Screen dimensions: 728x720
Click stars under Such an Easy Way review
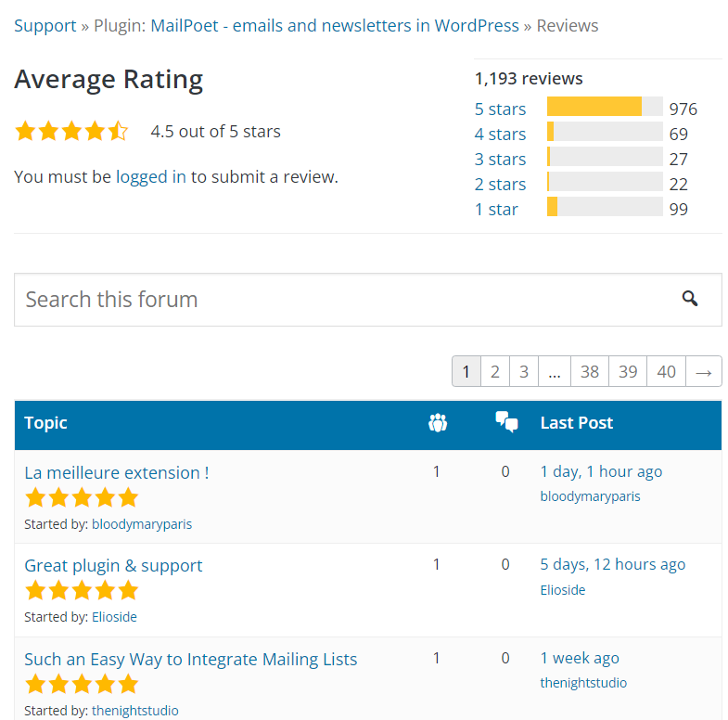point(82,685)
